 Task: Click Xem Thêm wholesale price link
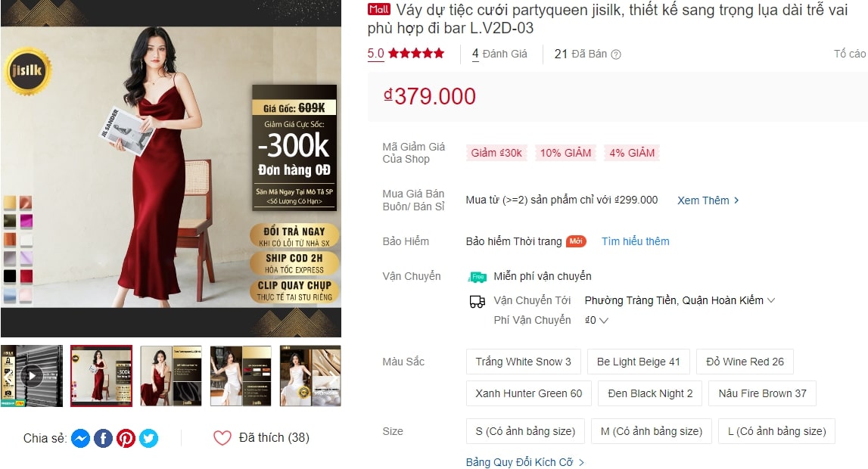708,200
